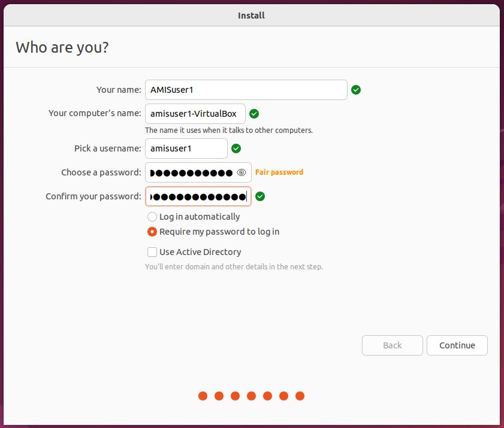Image resolution: width=504 pixels, height=428 pixels.
Task: Focus the Your name text field
Action: [x=246, y=90]
